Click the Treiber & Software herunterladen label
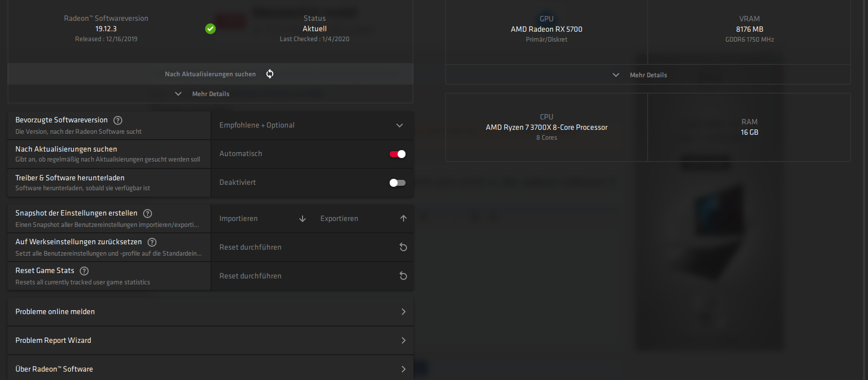868x380 pixels. pos(70,178)
